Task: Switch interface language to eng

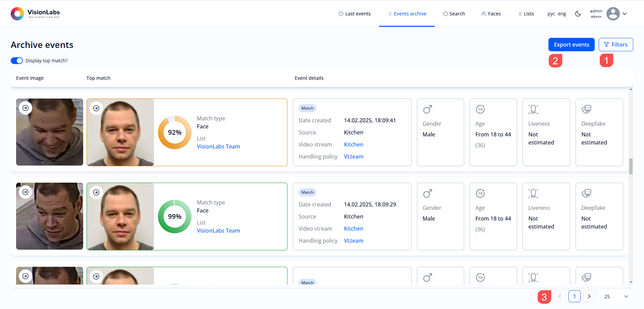Action: pos(562,14)
